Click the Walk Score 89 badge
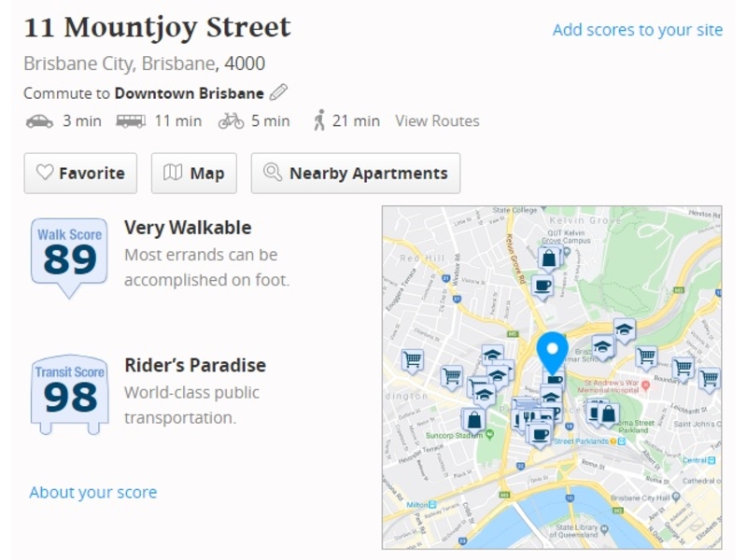The height and width of the screenshot is (560, 747). (x=69, y=258)
